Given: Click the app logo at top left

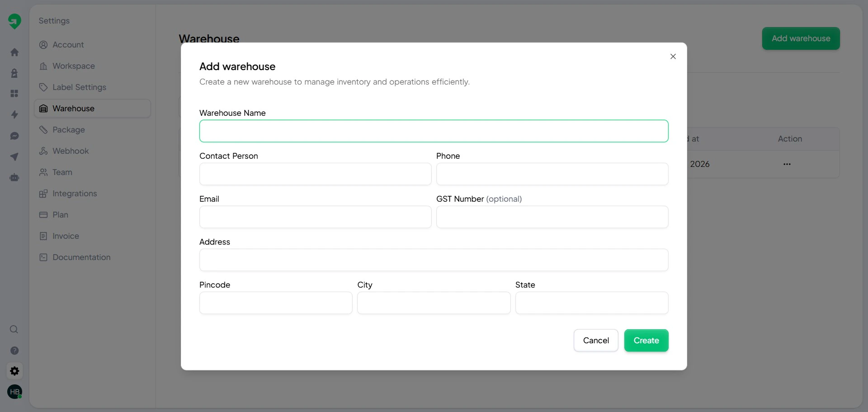Looking at the screenshot, I should click(x=15, y=21).
